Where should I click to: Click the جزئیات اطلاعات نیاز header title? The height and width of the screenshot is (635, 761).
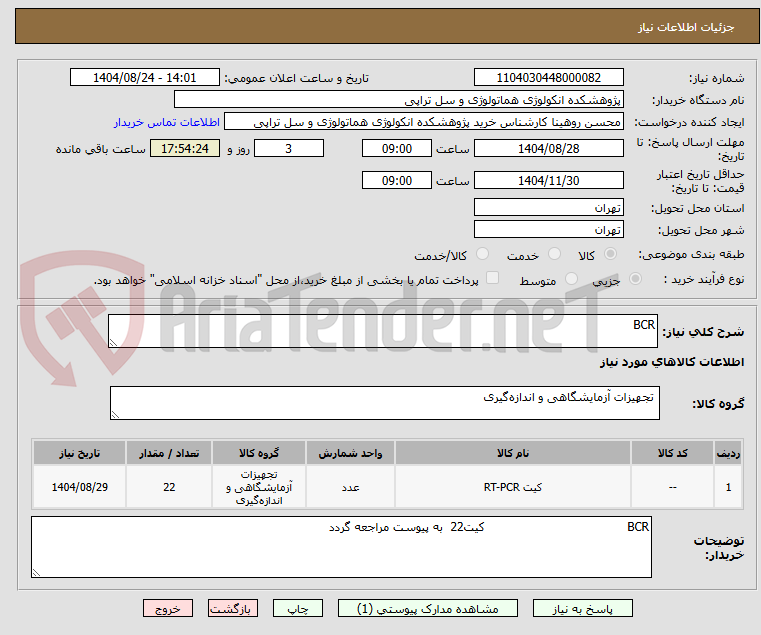[x=686, y=27]
